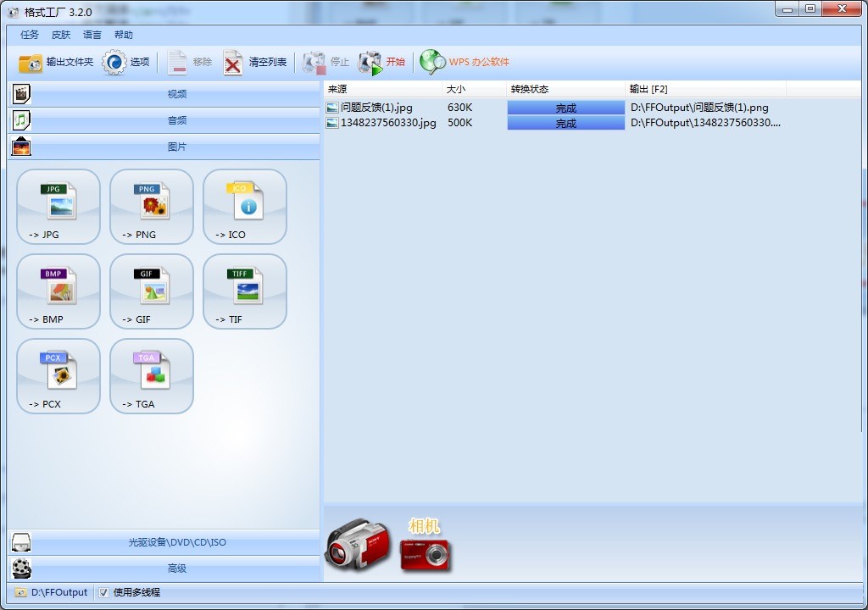Click output path D:\FFOutput\1348237560330....

[x=705, y=122]
